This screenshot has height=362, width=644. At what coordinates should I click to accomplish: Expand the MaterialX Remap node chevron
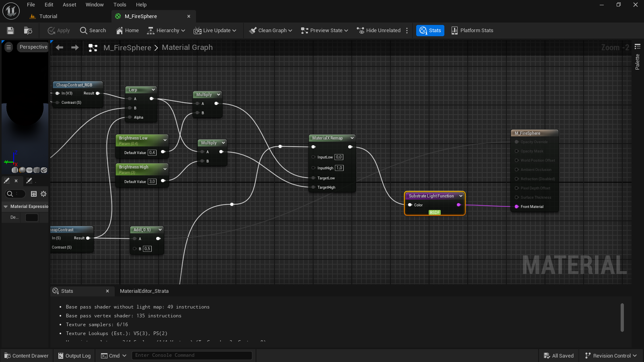pyautogui.click(x=352, y=138)
